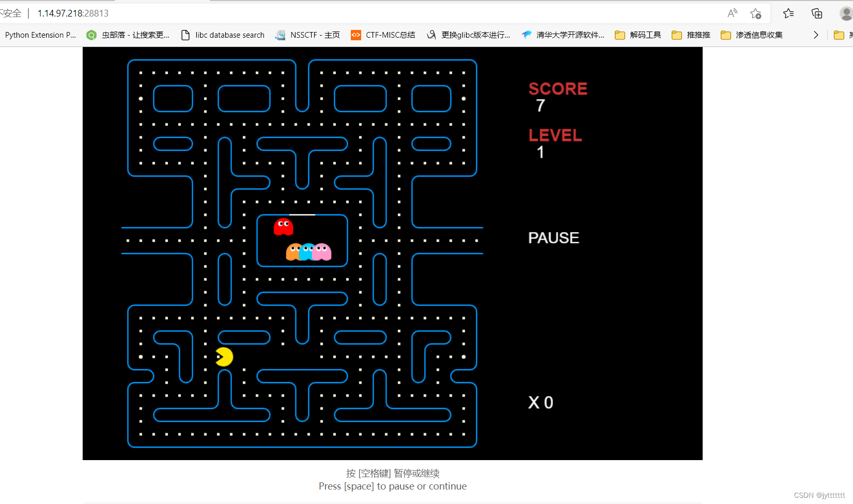The width and height of the screenshot is (853, 504).
Task: Click the red ghost in the ghost house
Action: pos(284,227)
